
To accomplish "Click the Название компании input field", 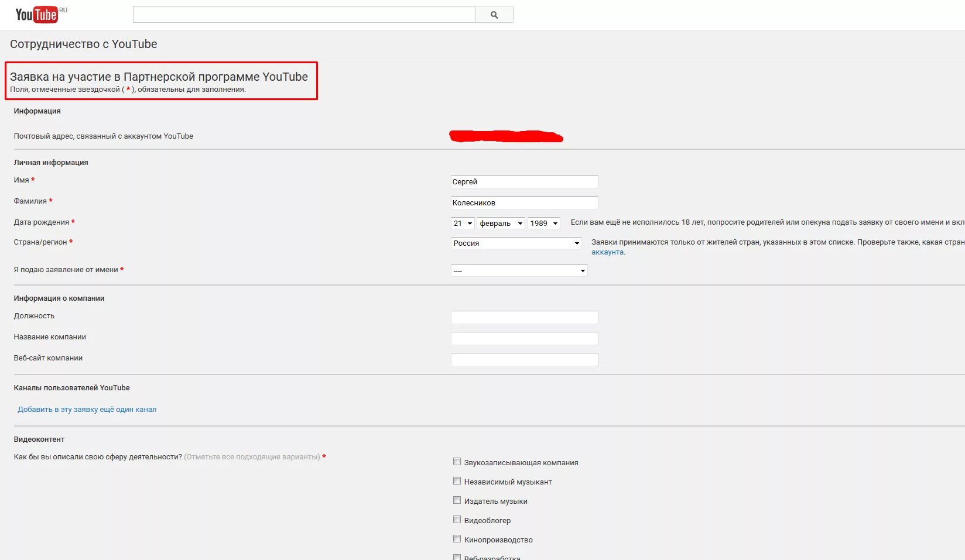I will [525, 338].
